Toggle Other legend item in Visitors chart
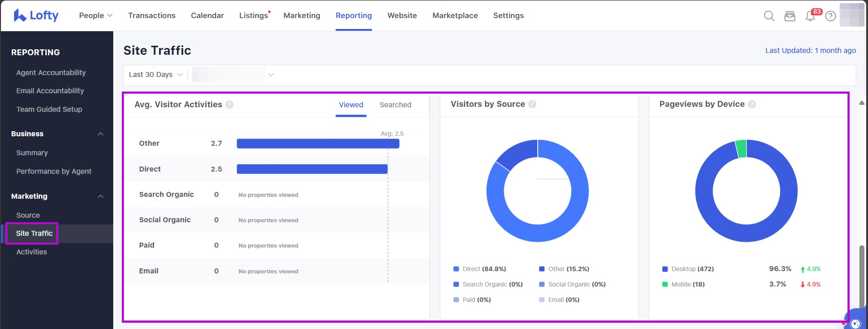 coord(564,269)
